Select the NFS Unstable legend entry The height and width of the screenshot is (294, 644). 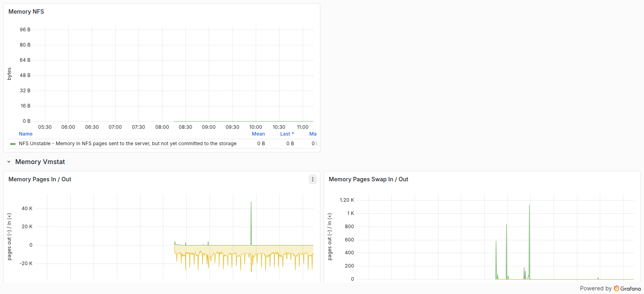(x=128, y=144)
